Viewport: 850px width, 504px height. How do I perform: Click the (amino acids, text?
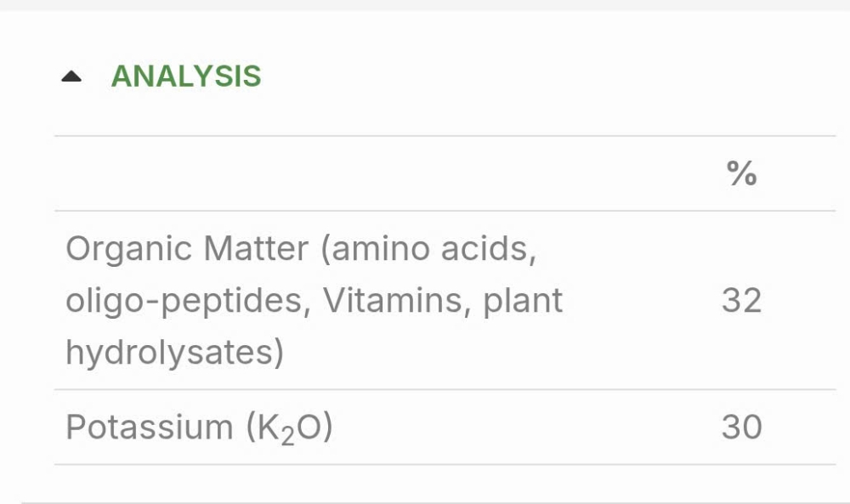pyautogui.click(x=428, y=249)
